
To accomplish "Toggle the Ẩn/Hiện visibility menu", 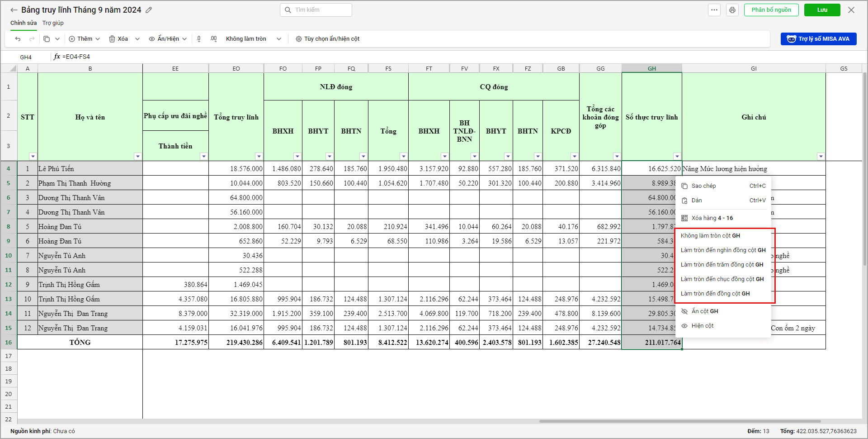I will tap(168, 39).
